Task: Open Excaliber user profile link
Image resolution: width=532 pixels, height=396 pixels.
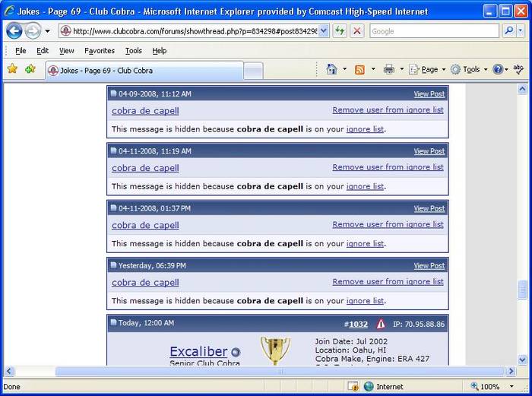Action: pyautogui.click(x=198, y=351)
